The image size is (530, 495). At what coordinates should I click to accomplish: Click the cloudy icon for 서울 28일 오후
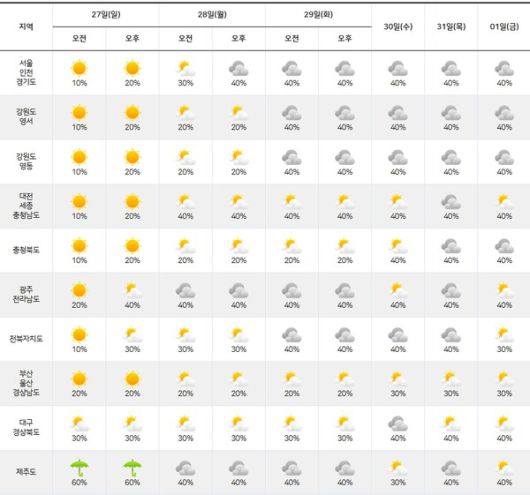point(239,69)
